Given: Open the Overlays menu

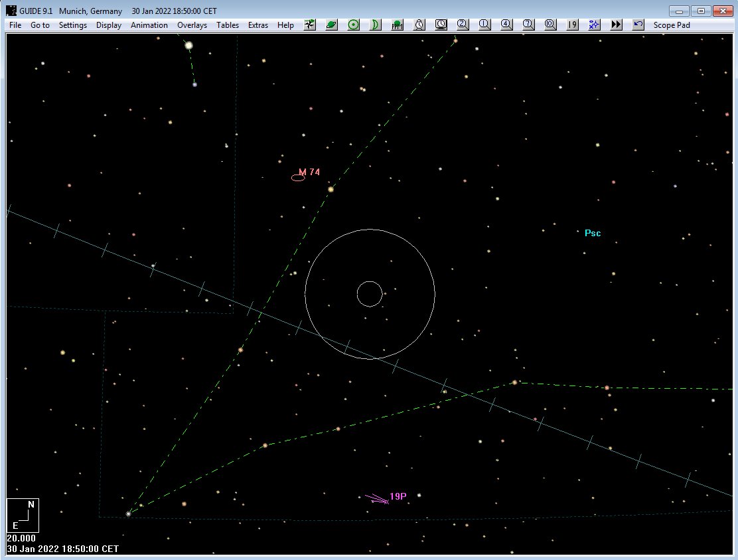Looking at the screenshot, I should pyautogui.click(x=192, y=25).
